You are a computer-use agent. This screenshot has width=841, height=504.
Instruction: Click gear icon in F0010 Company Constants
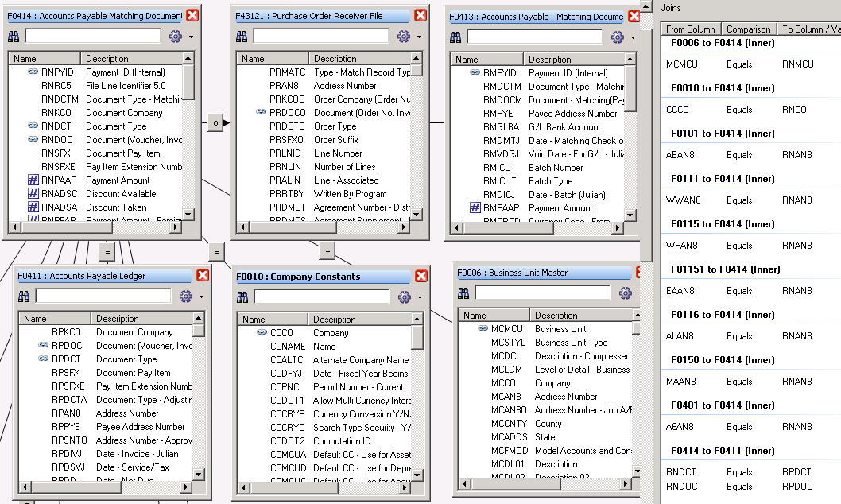pyautogui.click(x=404, y=297)
